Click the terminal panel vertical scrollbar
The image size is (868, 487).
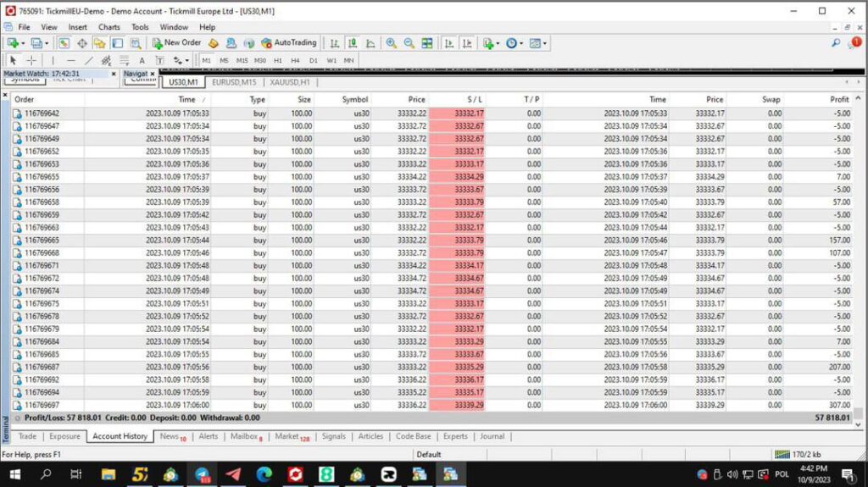(858, 254)
